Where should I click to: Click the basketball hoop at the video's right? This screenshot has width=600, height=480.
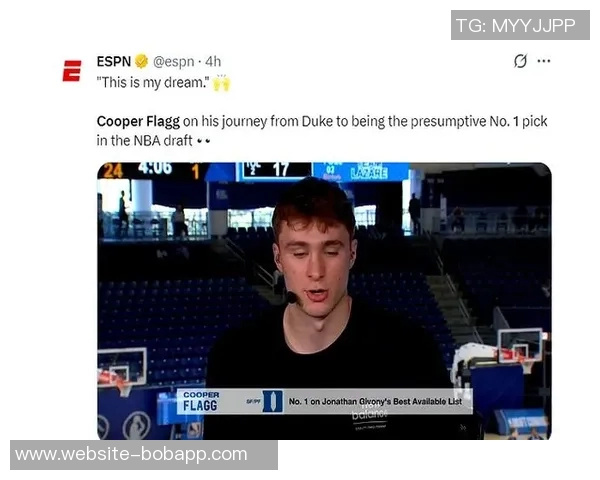[521, 348]
